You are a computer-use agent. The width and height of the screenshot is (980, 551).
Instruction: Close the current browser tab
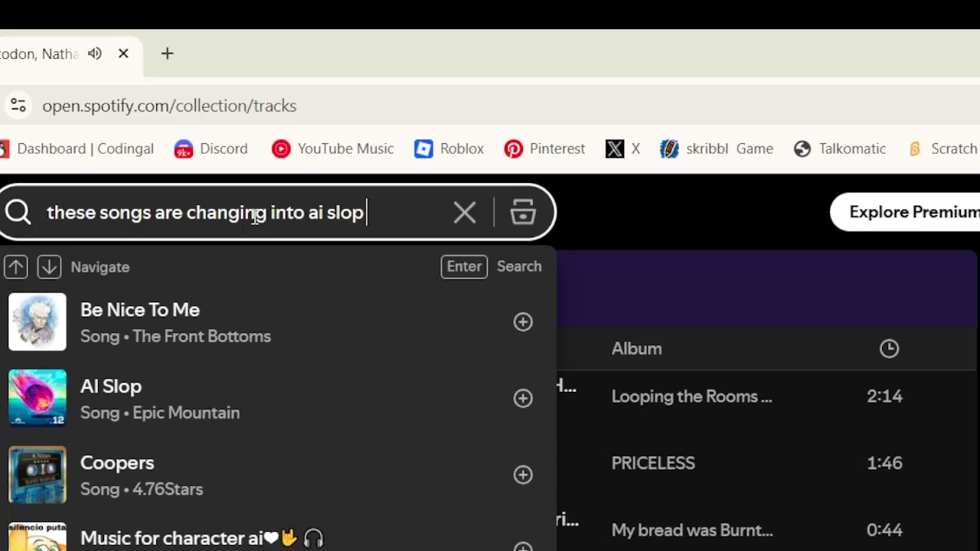tap(123, 54)
